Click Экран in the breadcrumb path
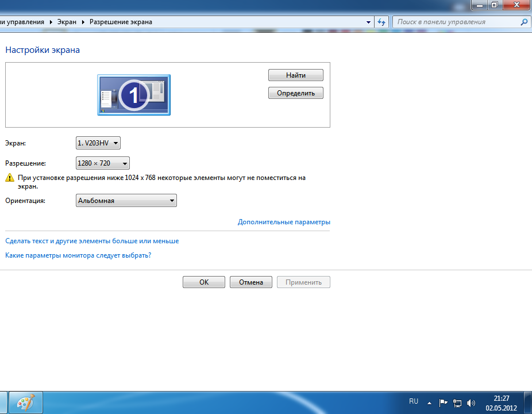Screen dimensions: 532x414 coord(67,22)
